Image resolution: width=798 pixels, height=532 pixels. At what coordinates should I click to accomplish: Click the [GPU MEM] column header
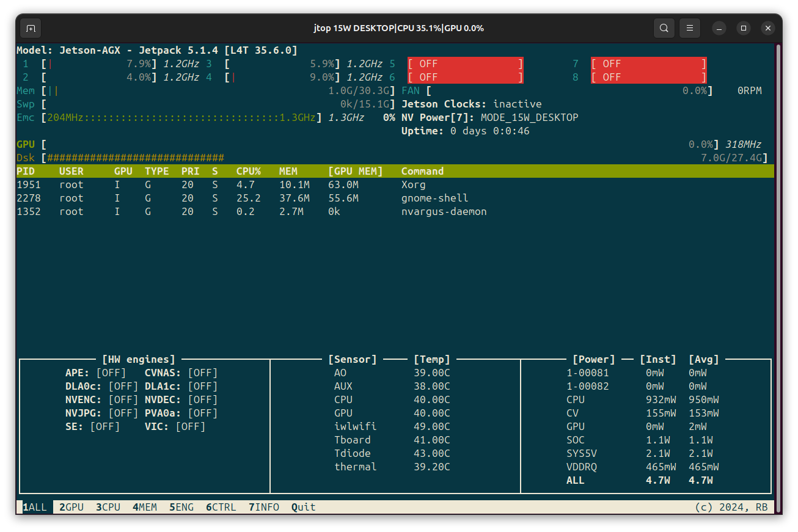(356, 171)
